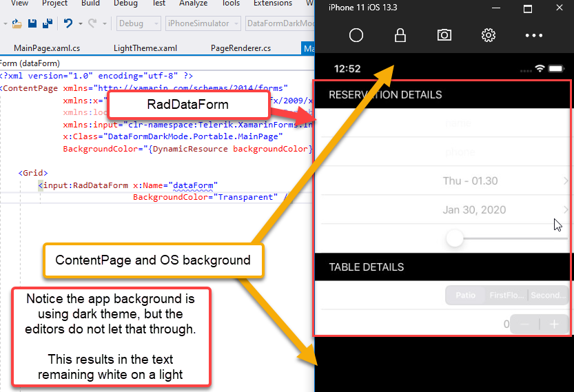This screenshot has height=392, width=574.
Task: Open the Build menu
Action: 90,3
